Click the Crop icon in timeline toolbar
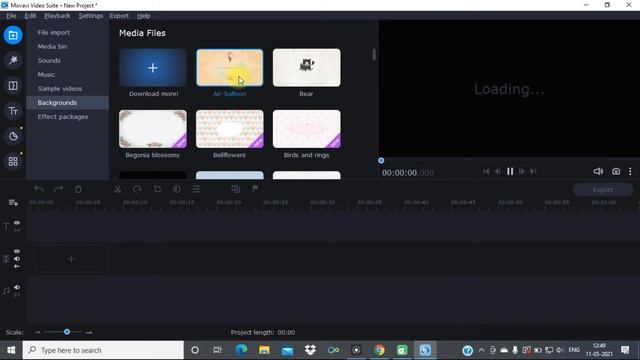The width and height of the screenshot is (640, 360). point(157,189)
